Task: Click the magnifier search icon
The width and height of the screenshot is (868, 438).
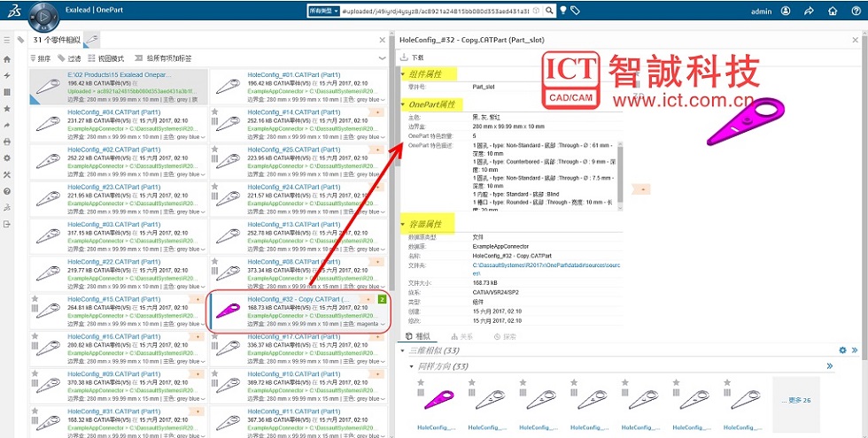Action: point(549,11)
